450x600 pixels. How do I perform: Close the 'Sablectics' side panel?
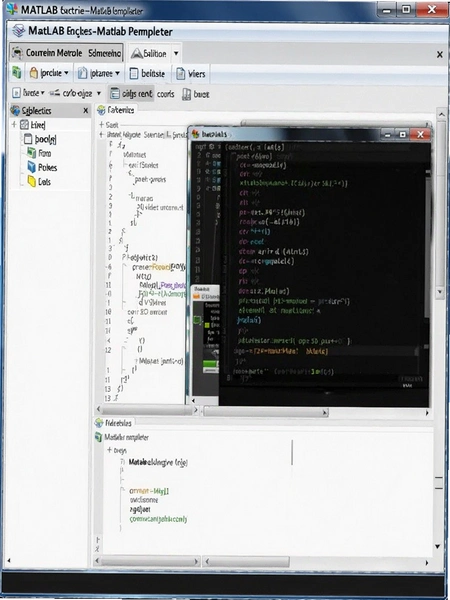point(86,111)
